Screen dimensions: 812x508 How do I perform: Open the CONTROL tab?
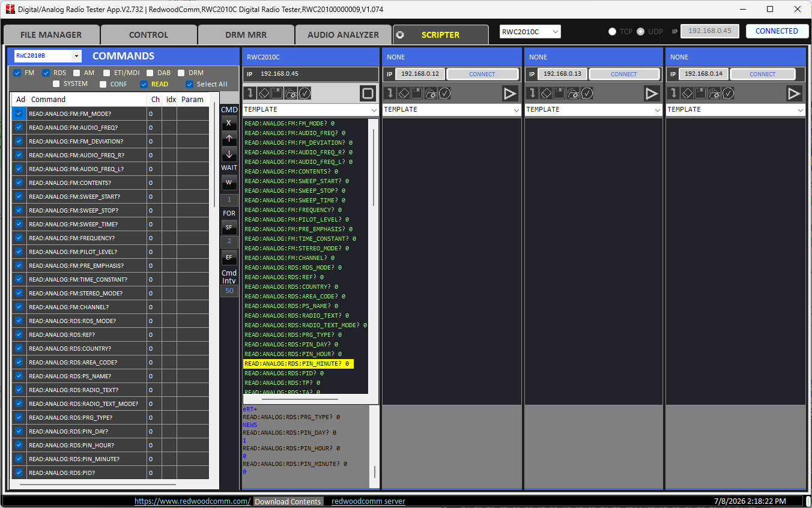pyautogui.click(x=148, y=35)
